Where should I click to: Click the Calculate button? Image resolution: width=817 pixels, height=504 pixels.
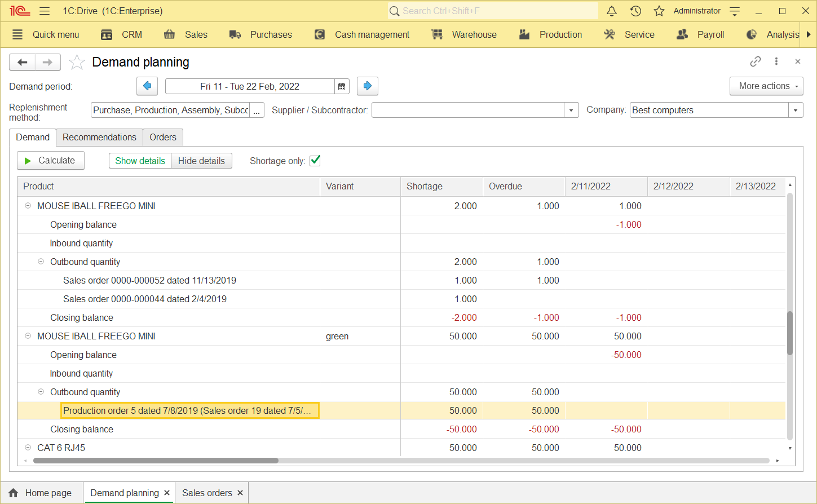pyautogui.click(x=50, y=161)
